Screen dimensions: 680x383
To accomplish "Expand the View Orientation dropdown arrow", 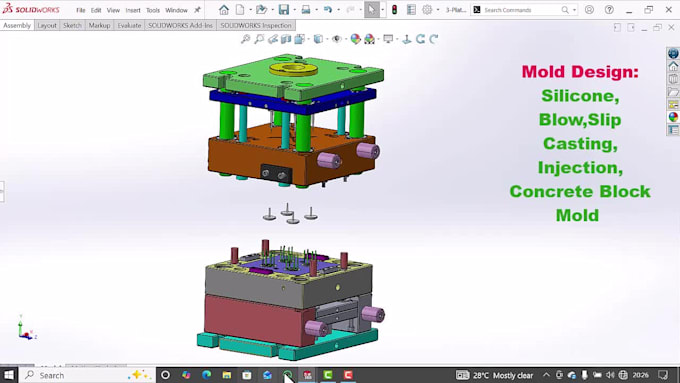I will click(308, 39).
